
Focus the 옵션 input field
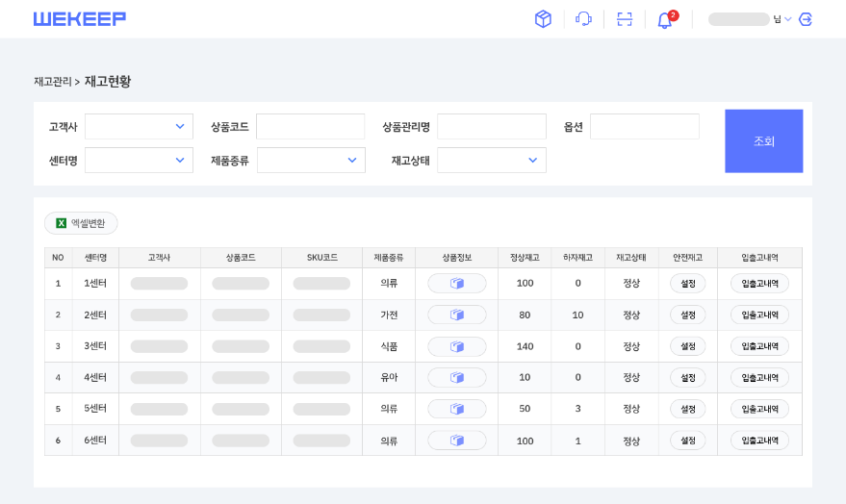click(645, 127)
